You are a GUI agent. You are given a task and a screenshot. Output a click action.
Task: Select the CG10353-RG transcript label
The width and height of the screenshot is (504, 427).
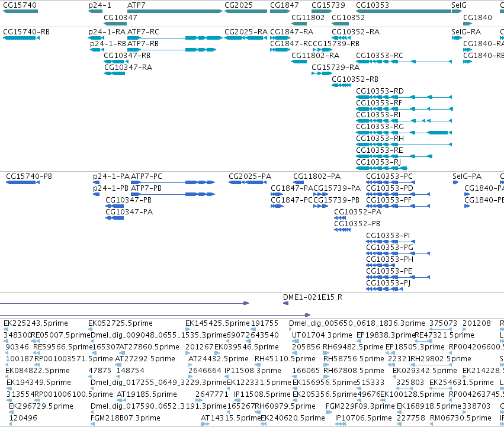point(380,127)
